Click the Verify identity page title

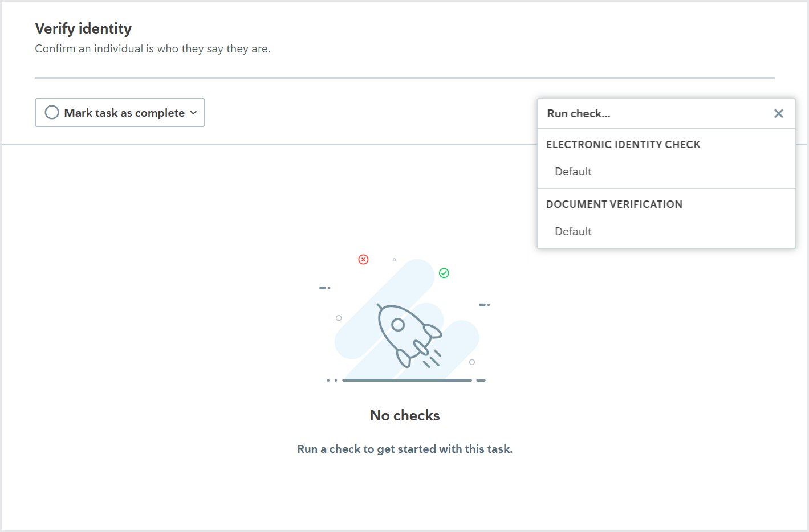pos(83,28)
